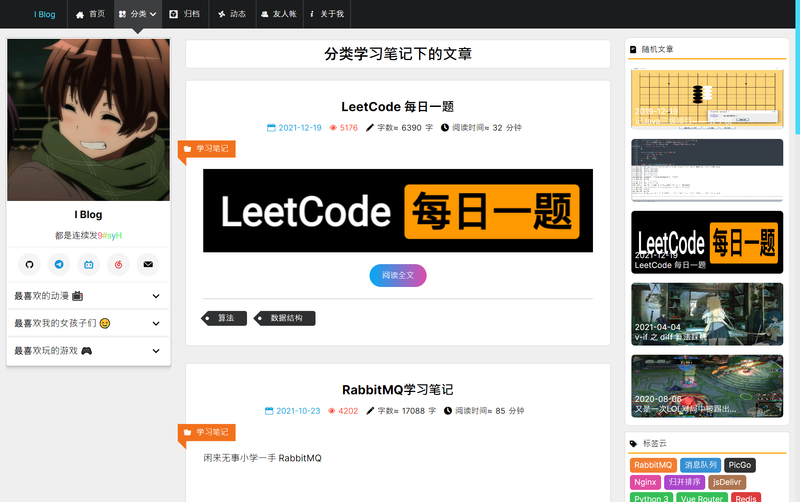This screenshot has height=502, width=800.
Task: Click the calendar icon beside 2021-12-19
Action: (271, 128)
